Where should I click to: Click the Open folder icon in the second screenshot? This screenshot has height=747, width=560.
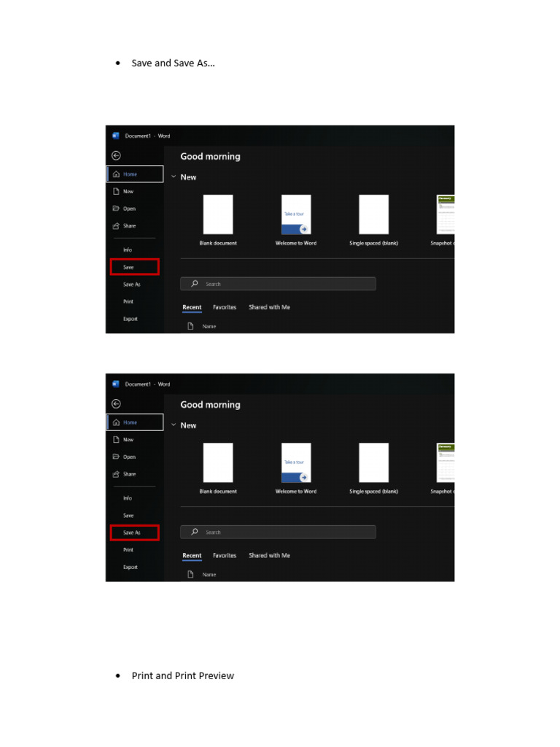(116, 457)
